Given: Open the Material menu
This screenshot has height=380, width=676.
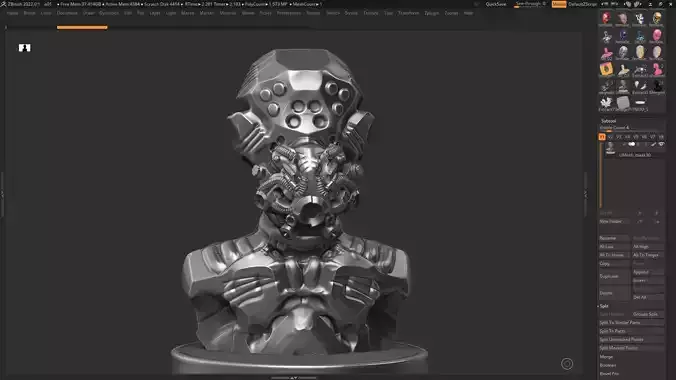Looking at the screenshot, I should coord(228,13).
